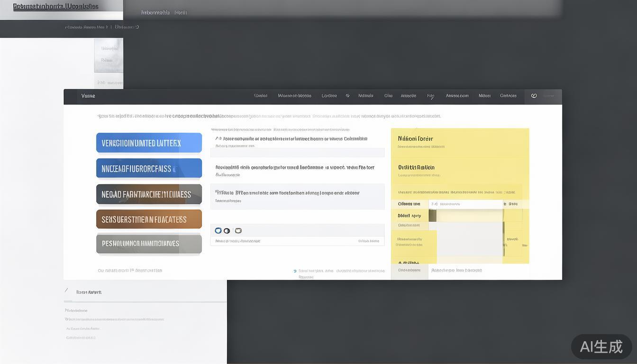Select the first item in the navbar menu
This screenshot has height=364, width=637.
coord(260,96)
